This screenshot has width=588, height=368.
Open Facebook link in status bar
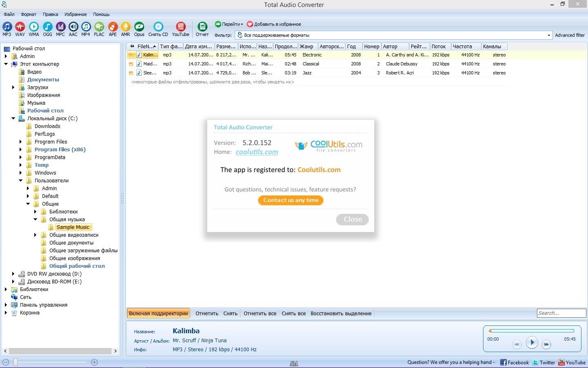514,362
